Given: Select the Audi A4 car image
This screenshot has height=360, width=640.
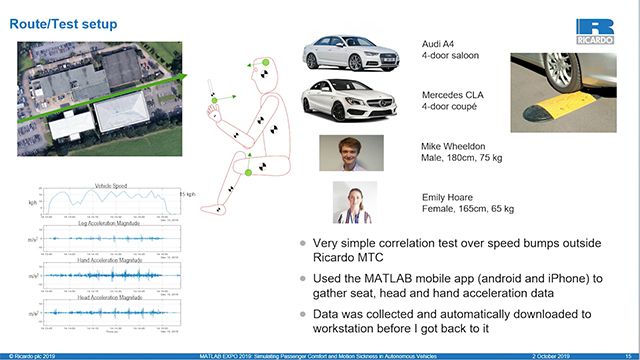Looking at the screenshot, I should 351,53.
